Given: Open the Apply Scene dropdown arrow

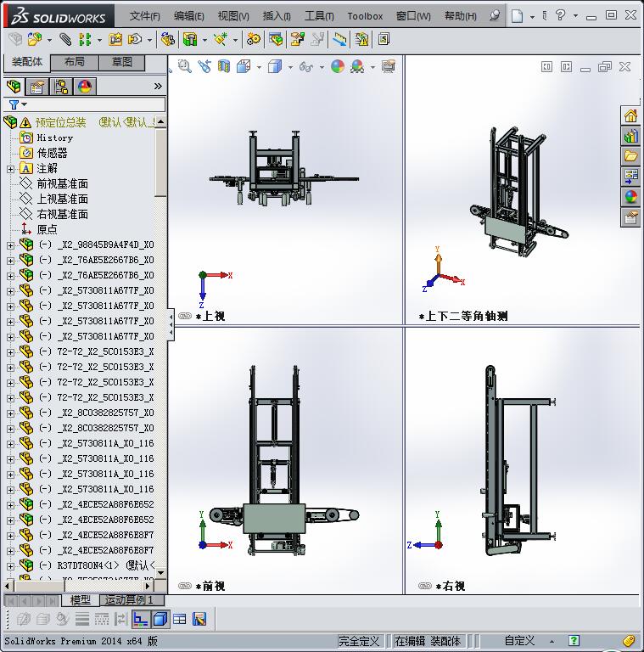Looking at the screenshot, I should pos(372,67).
